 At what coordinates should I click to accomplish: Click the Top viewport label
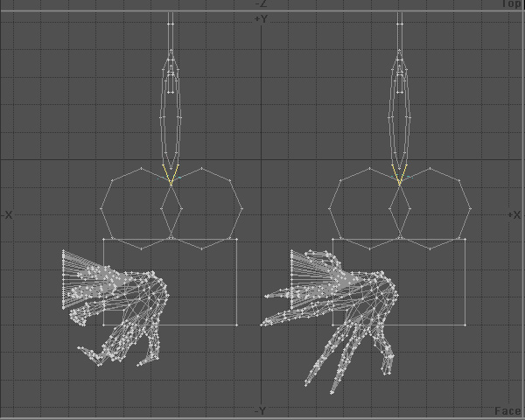click(511, 4)
